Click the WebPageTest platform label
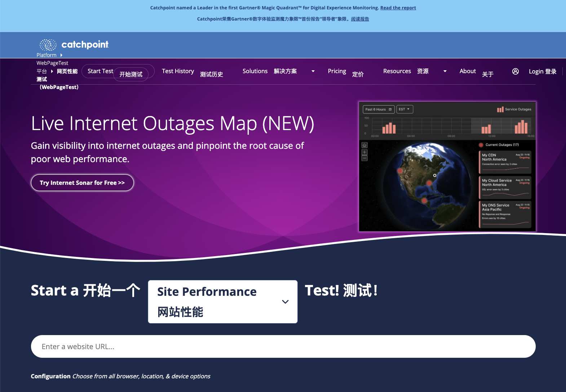The height and width of the screenshot is (392, 566). pos(52,63)
